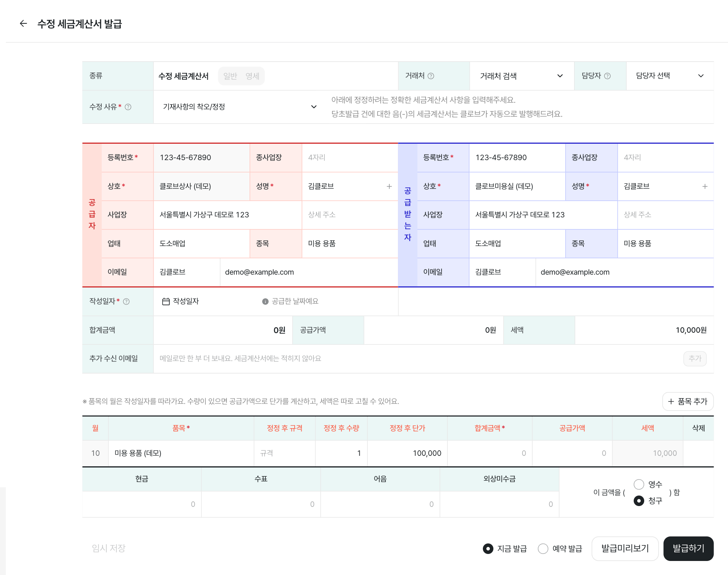The width and height of the screenshot is (728, 575).
Task: Choose the 지금 발급 radio option
Action: click(488, 549)
